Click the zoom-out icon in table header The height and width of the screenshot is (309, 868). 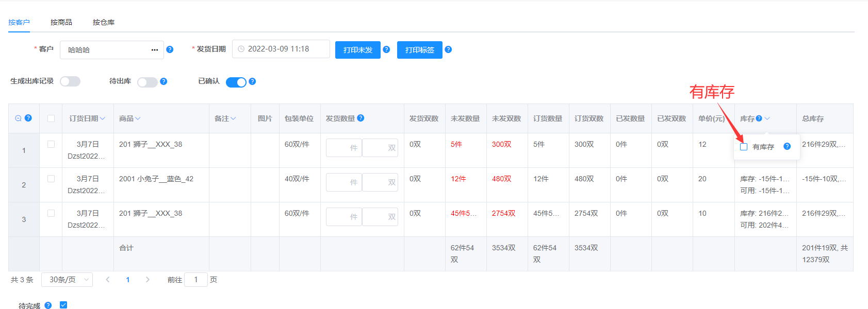tap(19, 118)
